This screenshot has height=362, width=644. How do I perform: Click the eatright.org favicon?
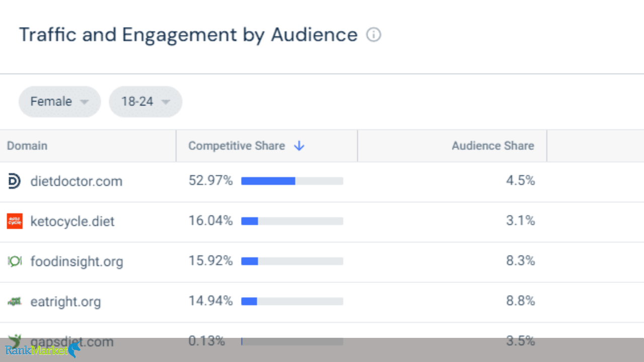[15, 302]
